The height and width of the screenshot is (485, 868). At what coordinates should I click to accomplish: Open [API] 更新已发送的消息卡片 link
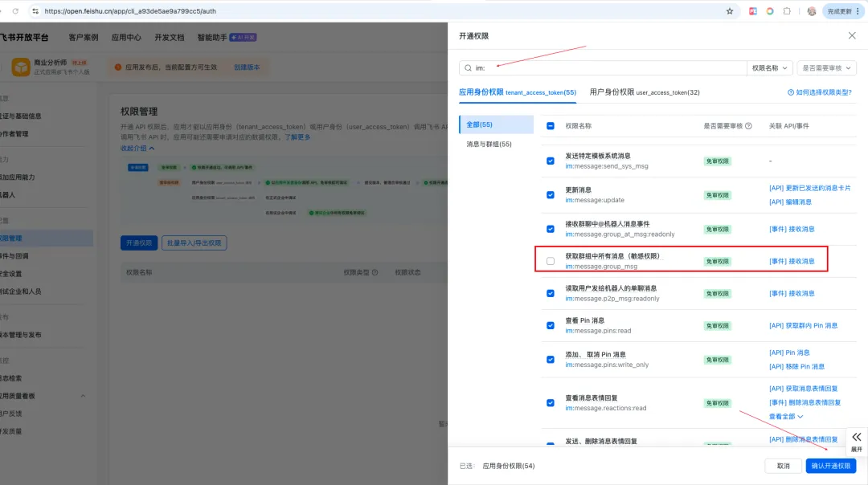point(810,188)
